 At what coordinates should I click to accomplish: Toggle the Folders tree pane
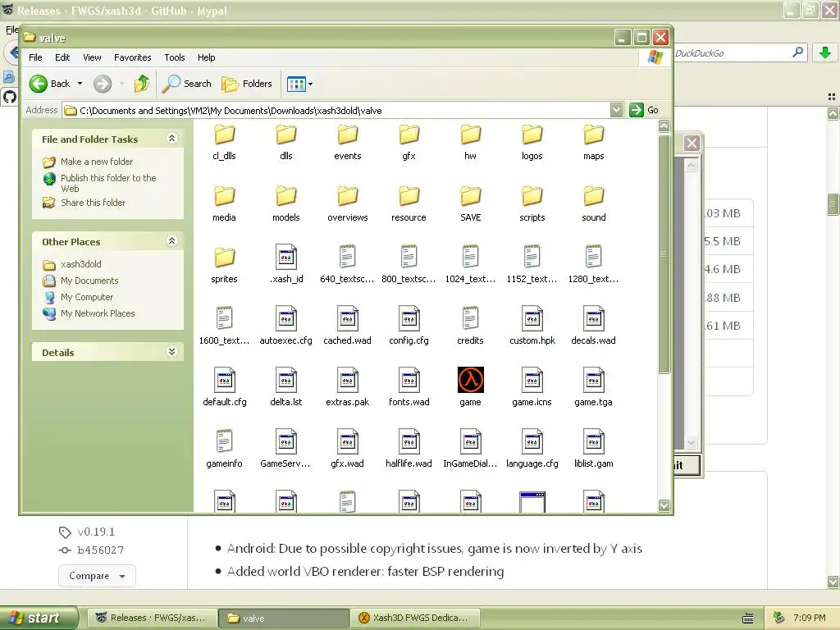(247, 84)
